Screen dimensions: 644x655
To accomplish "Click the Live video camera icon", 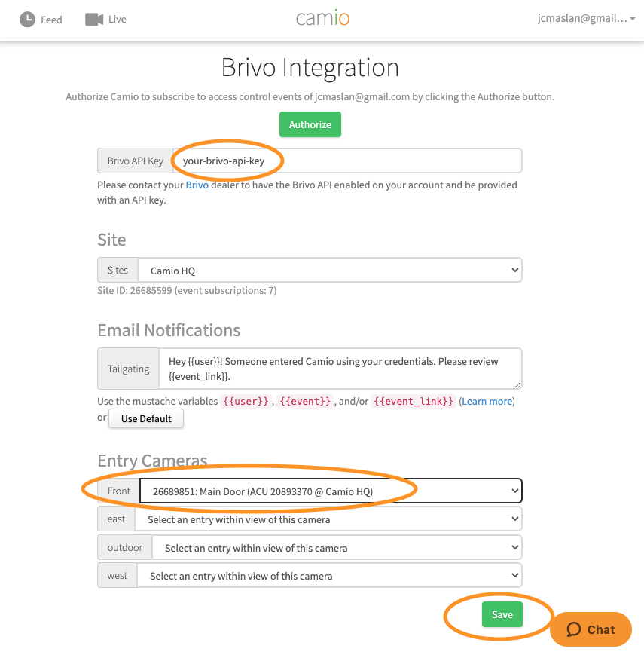I will pos(94,19).
